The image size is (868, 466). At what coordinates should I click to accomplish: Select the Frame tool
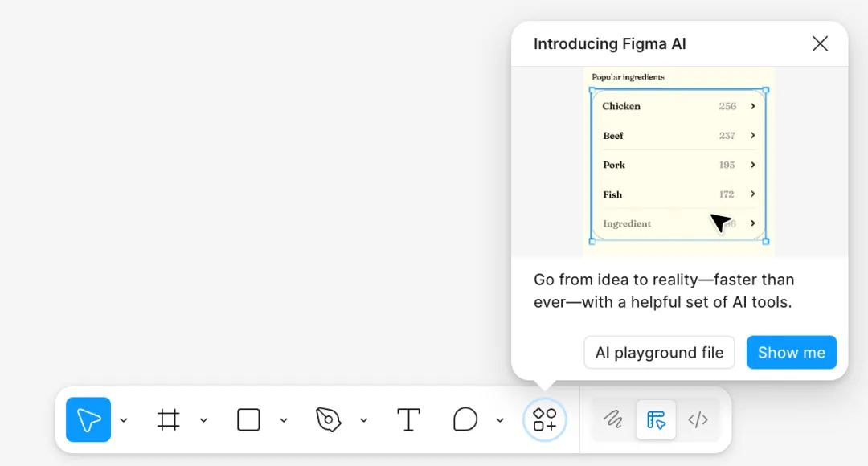(x=168, y=419)
